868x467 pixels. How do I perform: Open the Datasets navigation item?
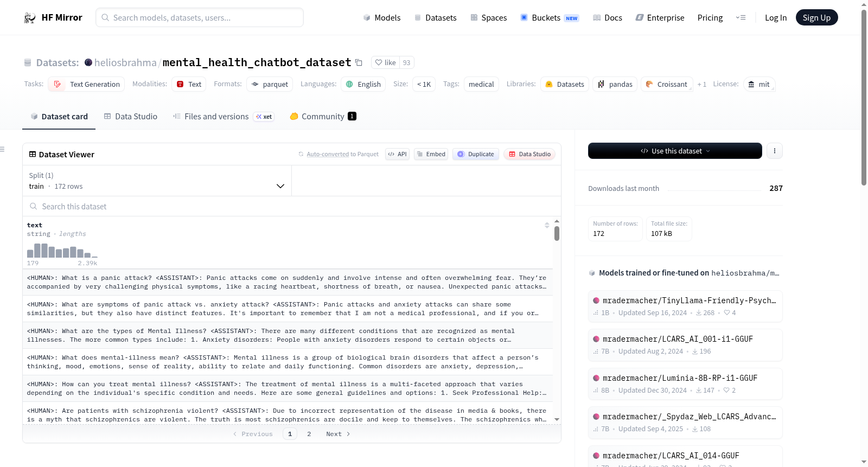[x=436, y=17]
